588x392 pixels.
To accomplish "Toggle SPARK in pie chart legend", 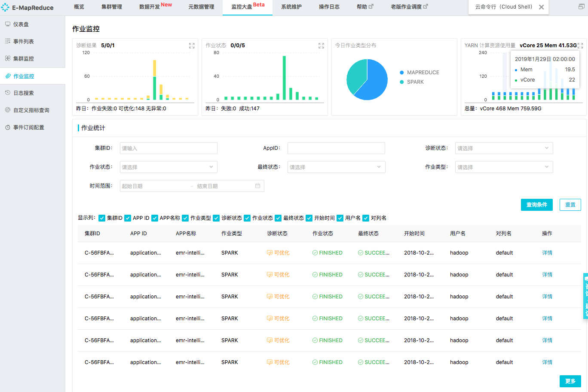I will (x=412, y=82).
